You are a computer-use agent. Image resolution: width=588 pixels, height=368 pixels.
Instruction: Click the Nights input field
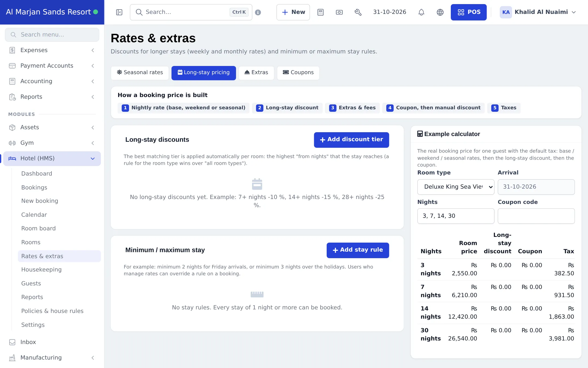point(456,216)
